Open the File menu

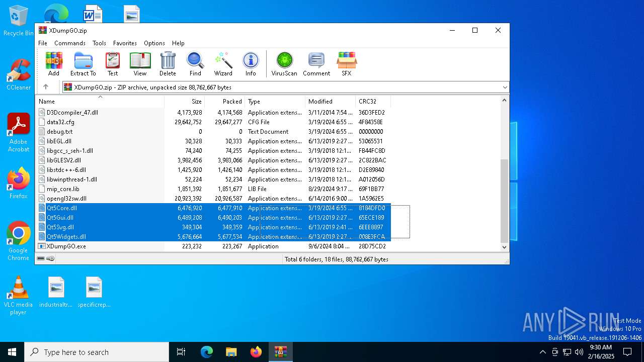point(43,43)
